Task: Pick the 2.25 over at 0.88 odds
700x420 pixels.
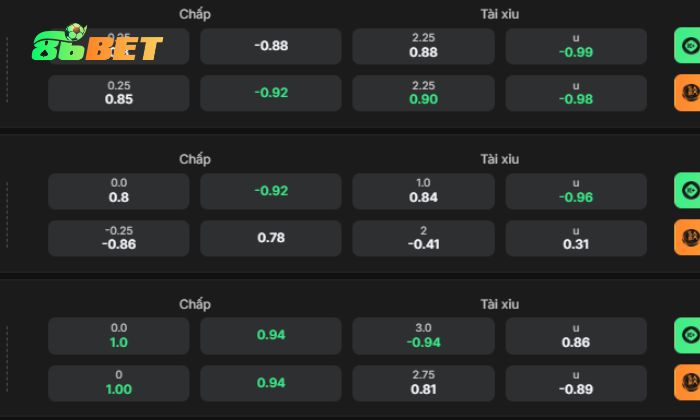Action: click(x=424, y=46)
